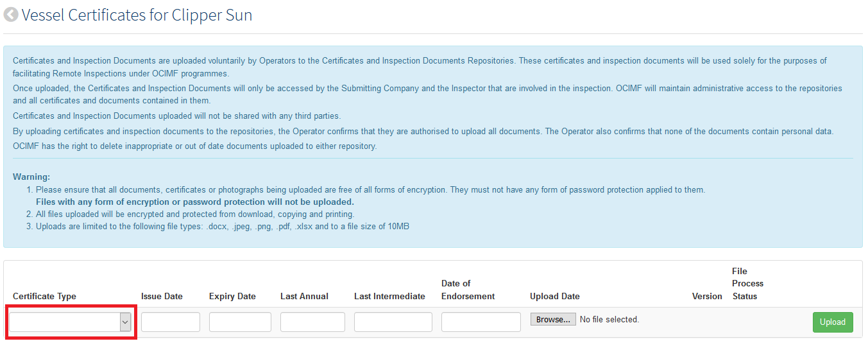Select the Last Annual date field
The height and width of the screenshot is (348, 868).
point(312,322)
